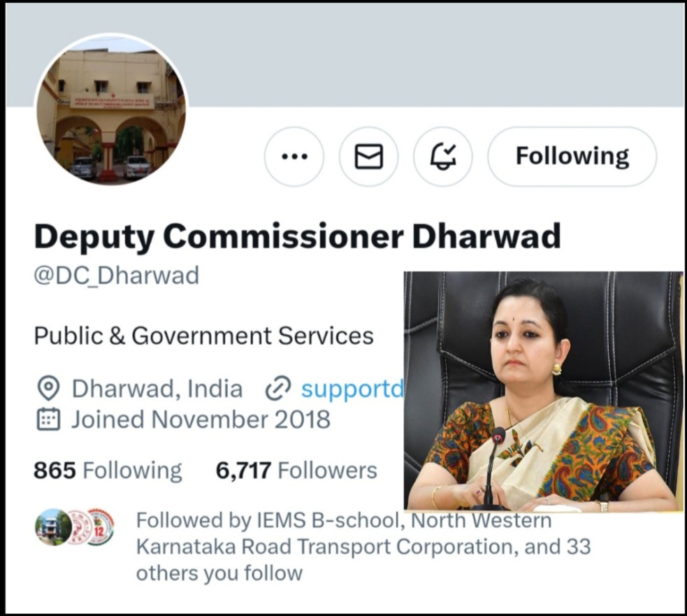View the 865 Following list
The height and width of the screenshot is (616, 687).
click(108, 470)
